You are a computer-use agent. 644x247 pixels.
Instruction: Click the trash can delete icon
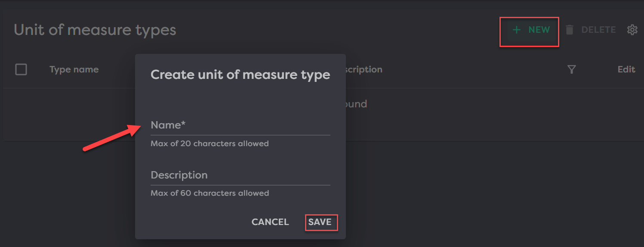[570, 30]
